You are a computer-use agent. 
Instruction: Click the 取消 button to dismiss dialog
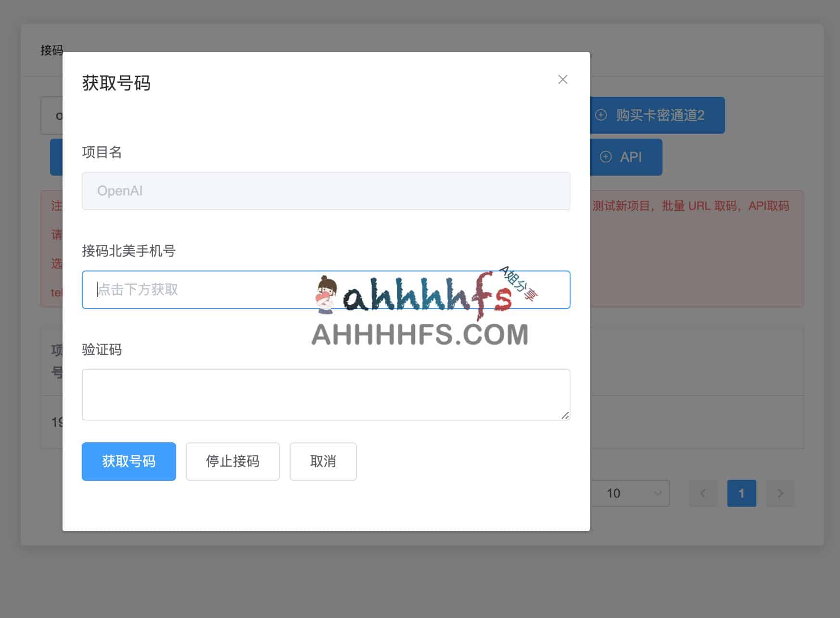[323, 462]
